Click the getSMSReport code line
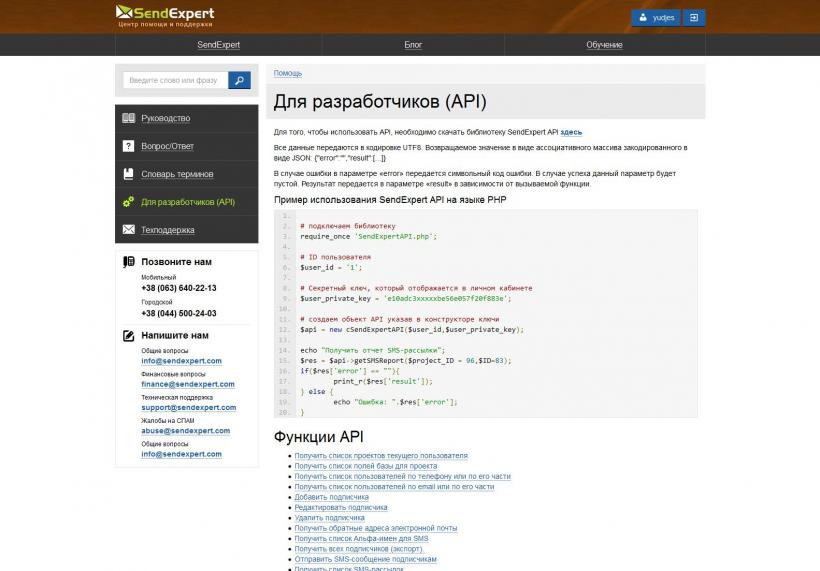 point(406,361)
